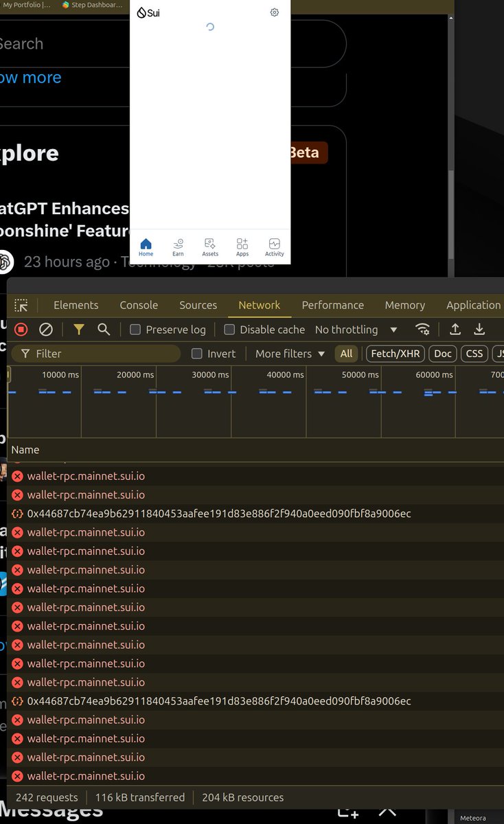The width and height of the screenshot is (504, 824).
Task: Click timeline at 30000 ms mark
Action: [210, 375]
